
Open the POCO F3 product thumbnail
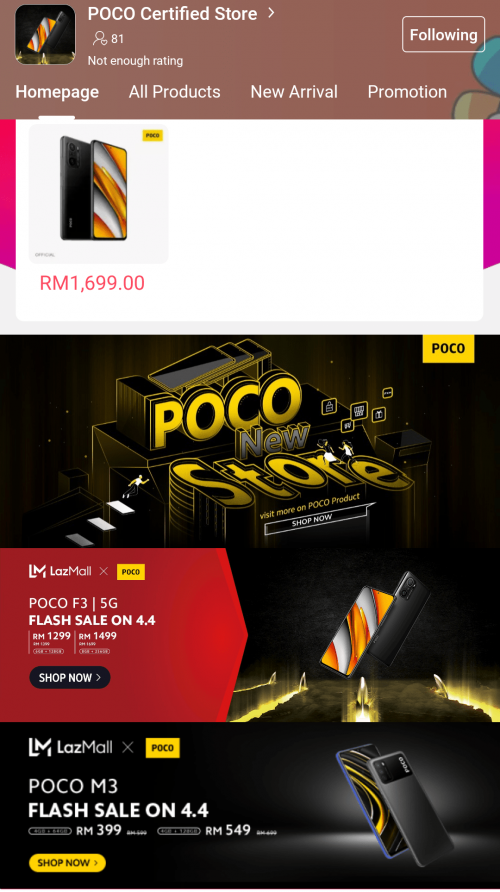[98, 193]
